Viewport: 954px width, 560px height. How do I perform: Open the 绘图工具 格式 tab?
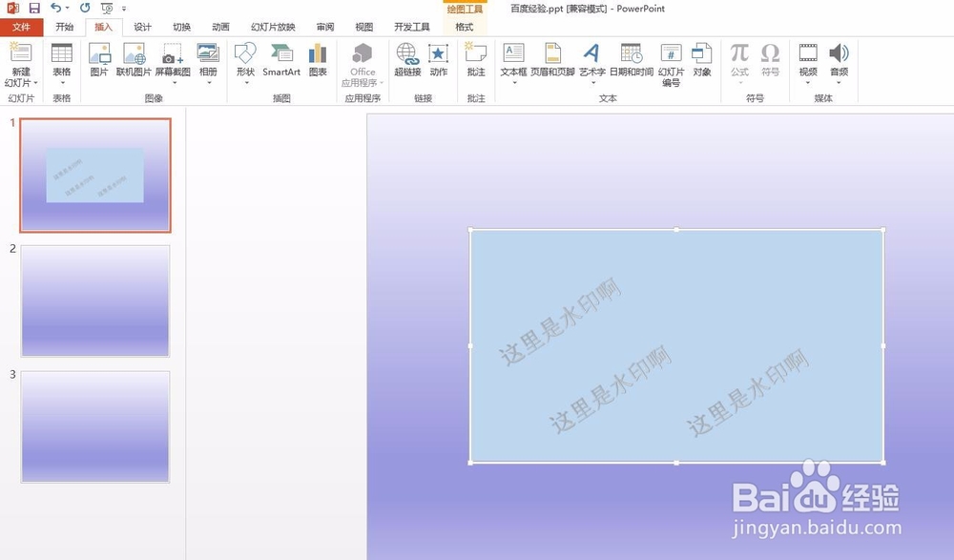pyautogui.click(x=465, y=27)
